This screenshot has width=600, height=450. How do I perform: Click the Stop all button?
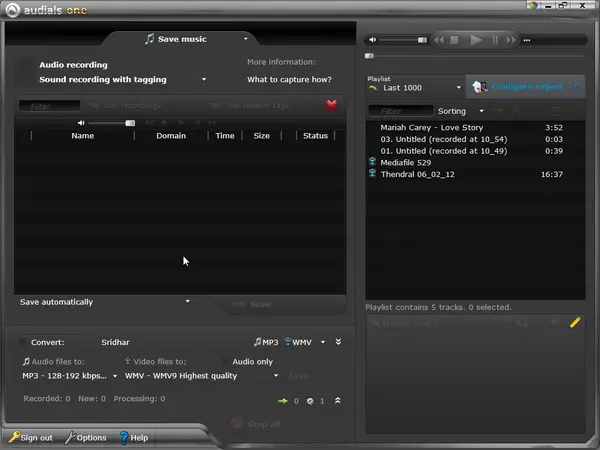[256, 424]
